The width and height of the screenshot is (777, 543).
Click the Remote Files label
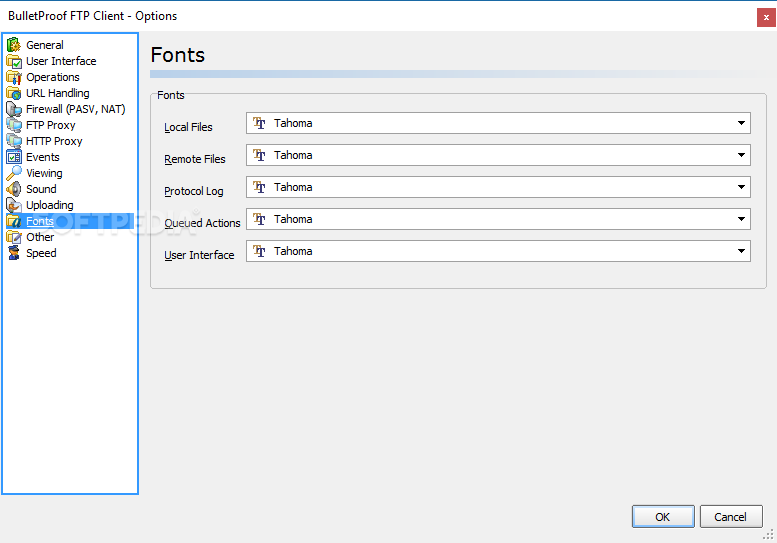(195, 159)
